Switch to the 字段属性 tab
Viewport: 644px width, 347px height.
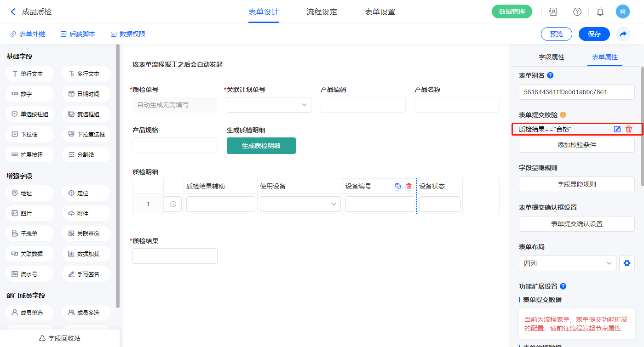tap(551, 57)
